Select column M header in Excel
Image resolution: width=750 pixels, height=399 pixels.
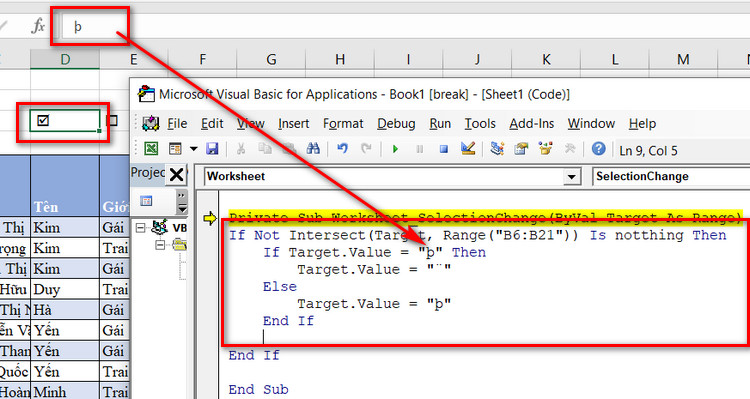coord(683,59)
